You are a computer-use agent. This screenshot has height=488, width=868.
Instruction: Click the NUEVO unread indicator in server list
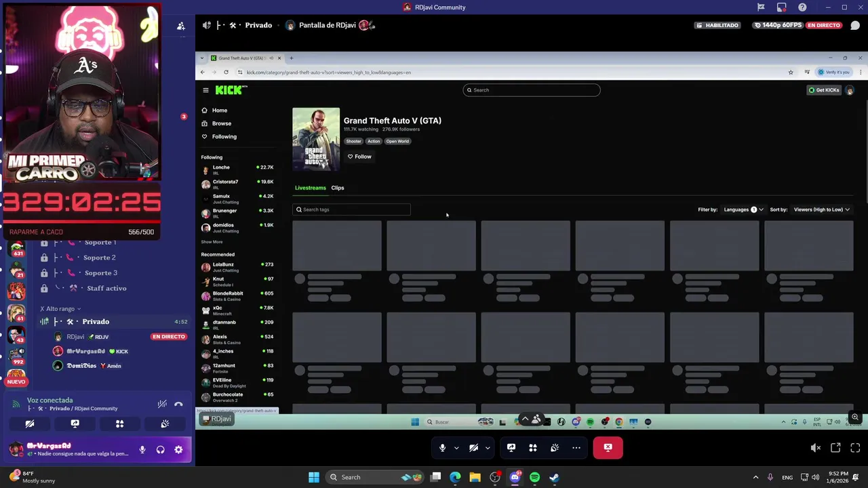tap(16, 382)
